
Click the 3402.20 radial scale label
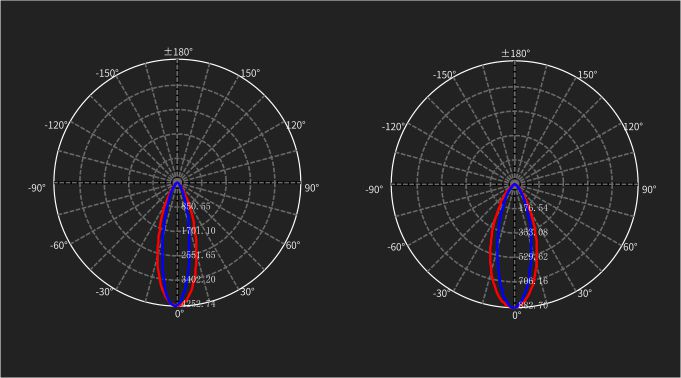198,279
